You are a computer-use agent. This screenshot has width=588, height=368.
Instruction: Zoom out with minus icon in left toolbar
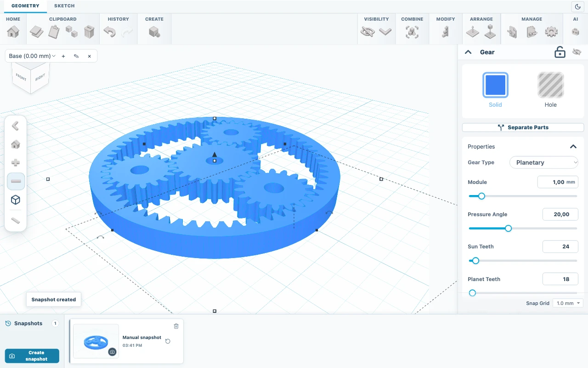pyautogui.click(x=16, y=181)
